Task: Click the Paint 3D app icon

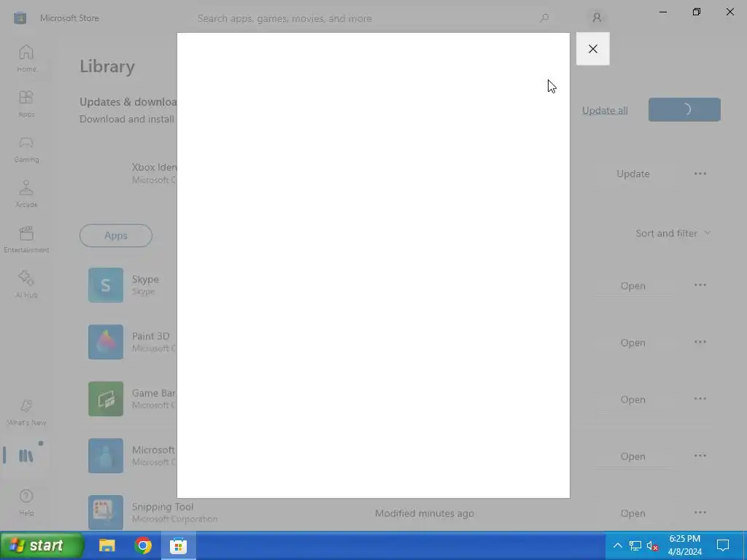Action: 106,342
